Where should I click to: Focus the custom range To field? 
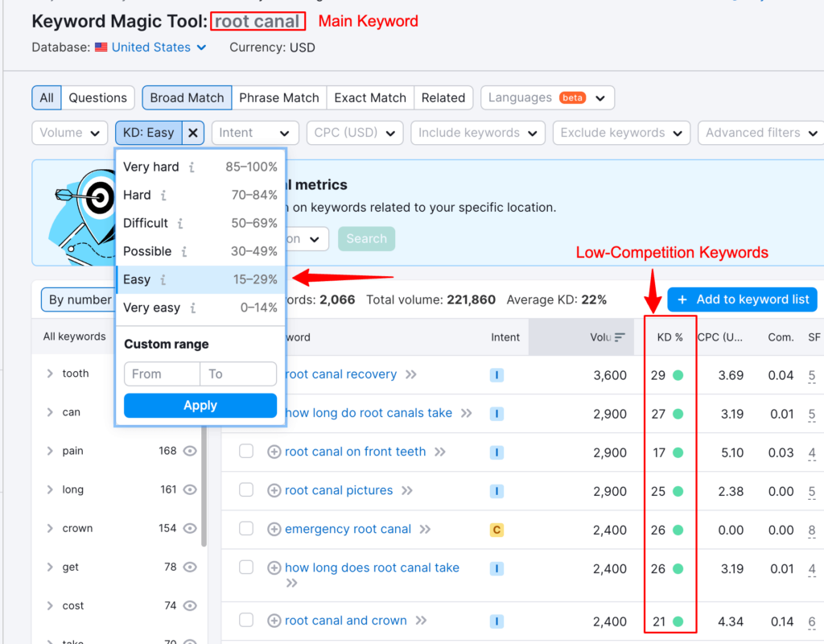pyautogui.click(x=238, y=374)
